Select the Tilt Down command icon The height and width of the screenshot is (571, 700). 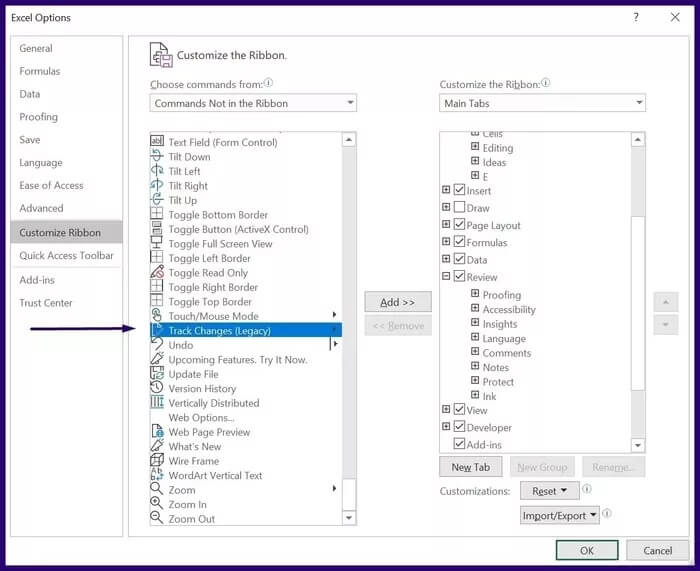(157, 156)
